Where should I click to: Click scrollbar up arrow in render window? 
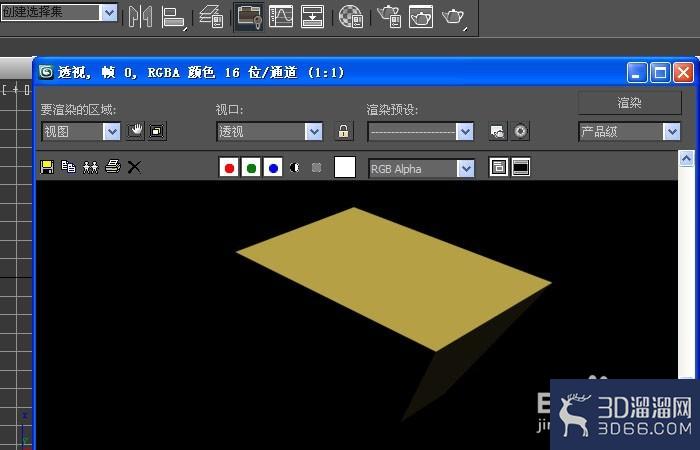tap(686, 158)
